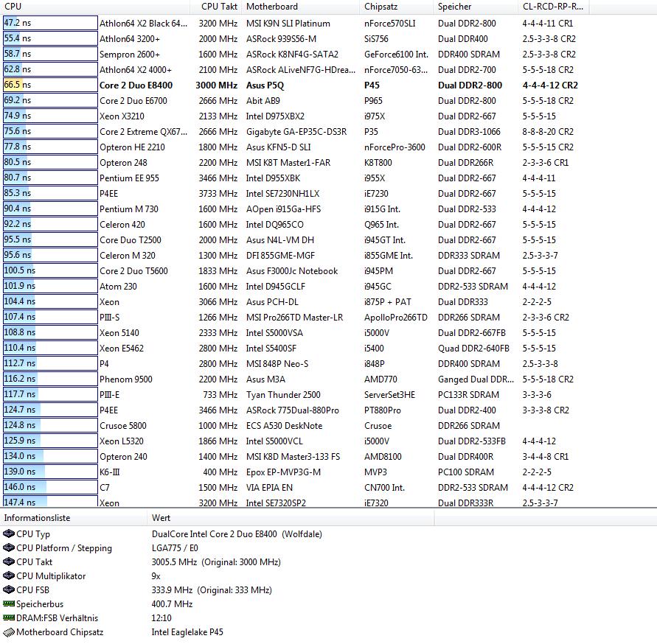The width and height of the screenshot is (657, 644).
Task: Select Athlon64 X2 Black 64... row
Action: click(x=293, y=24)
